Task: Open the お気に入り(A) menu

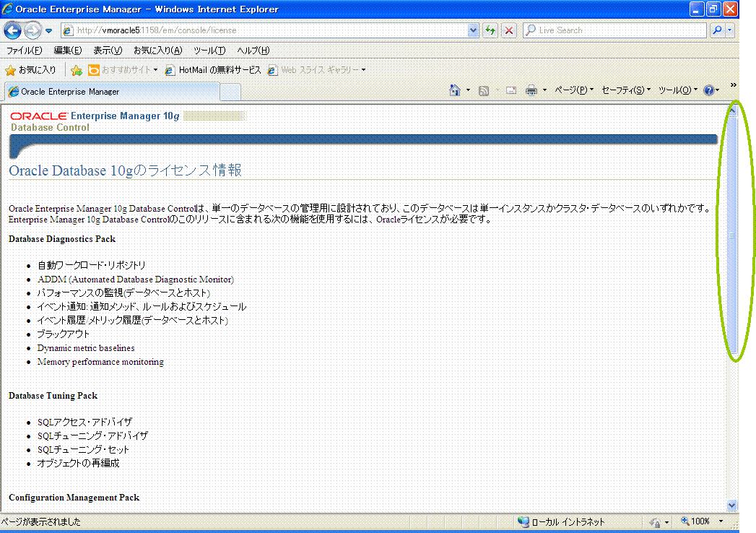Action: (157, 50)
